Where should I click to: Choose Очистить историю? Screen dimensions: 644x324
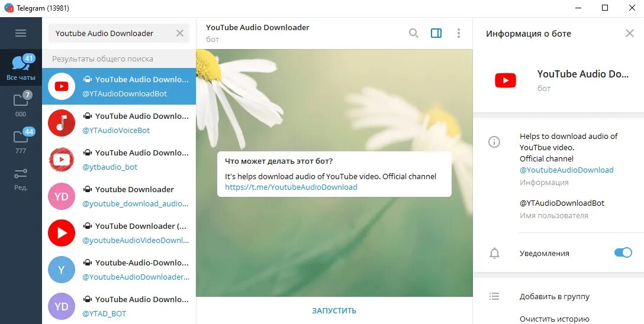pyautogui.click(x=555, y=319)
